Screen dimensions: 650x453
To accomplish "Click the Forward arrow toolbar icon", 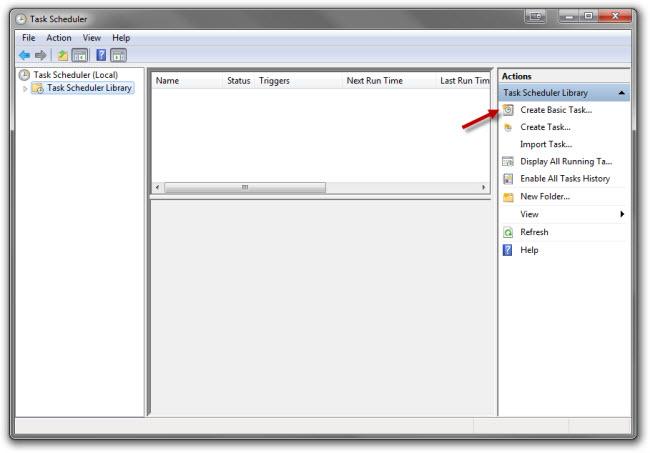I will [41, 55].
